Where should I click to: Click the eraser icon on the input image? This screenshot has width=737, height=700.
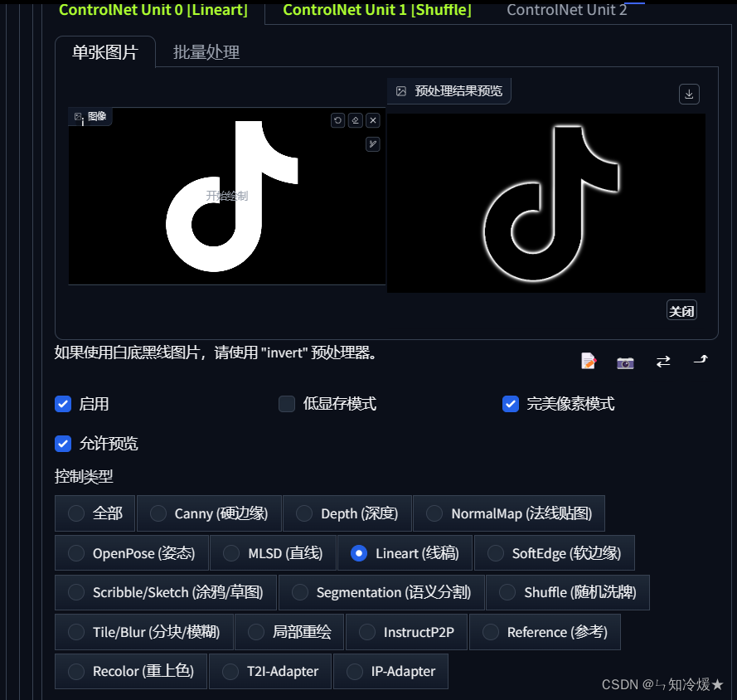tap(356, 120)
